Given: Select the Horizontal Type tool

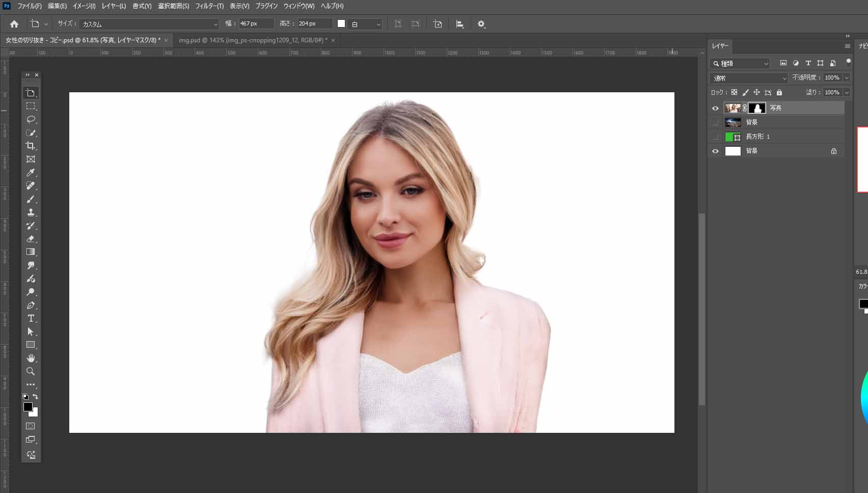Looking at the screenshot, I should [31, 319].
